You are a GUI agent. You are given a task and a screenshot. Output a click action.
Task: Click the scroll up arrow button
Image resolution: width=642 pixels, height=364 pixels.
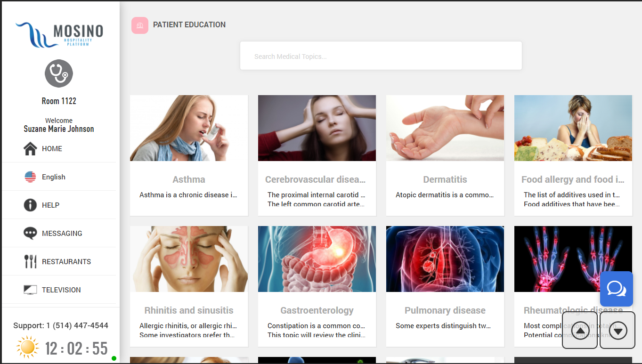(580, 331)
